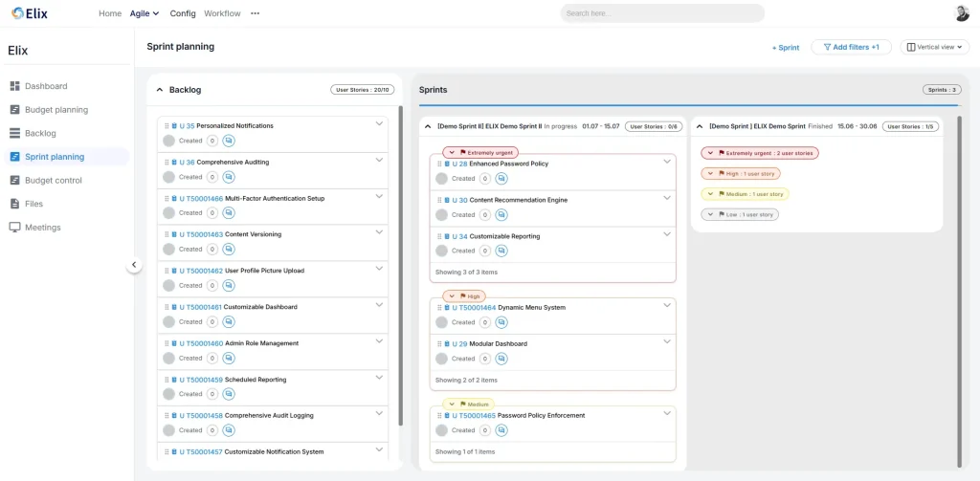The width and height of the screenshot is (980, 481).
Task: Click the Add filters +1 button
Action: pos(851,47)
